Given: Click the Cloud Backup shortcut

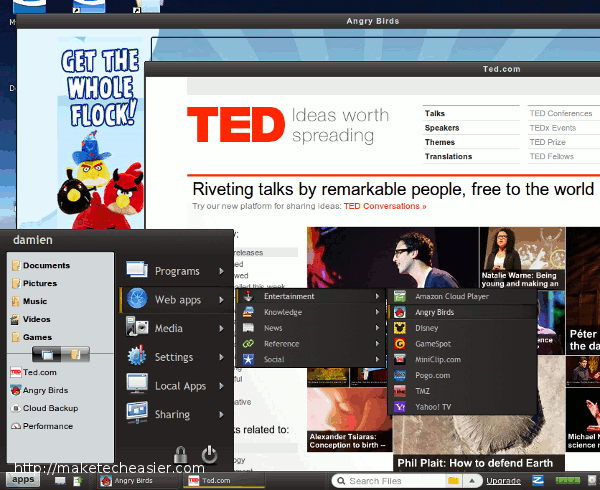Looking at the screenshot, I should point(49,408).
